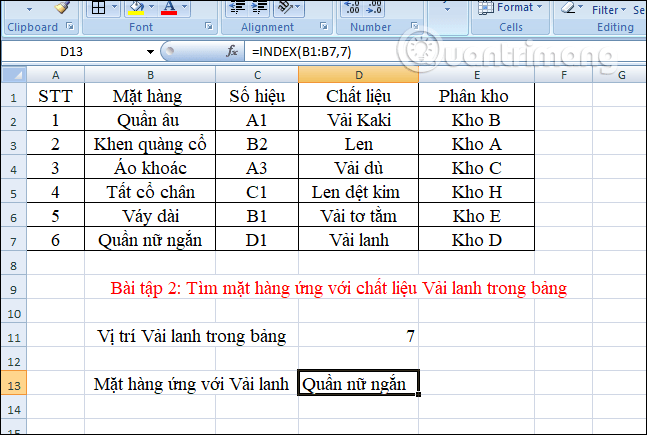Image resolution: width=647 pixels, height=435 pixels.
Task: Click the formula bar with =INDEX(B1:B7,7)
Action: (445, 52)
